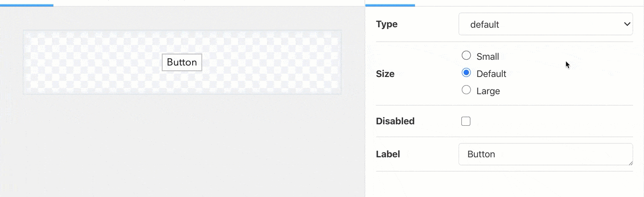Click into the Label text field
The image size is (644, 197).
[x=545, y=154]
